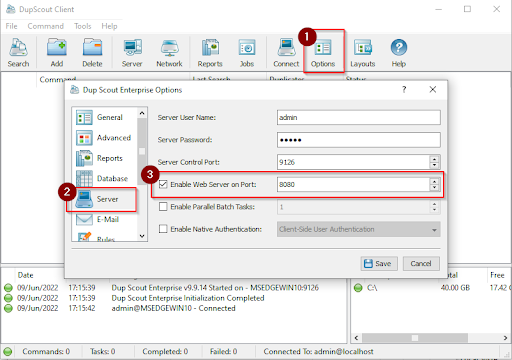Open the Tools menu

83,26
